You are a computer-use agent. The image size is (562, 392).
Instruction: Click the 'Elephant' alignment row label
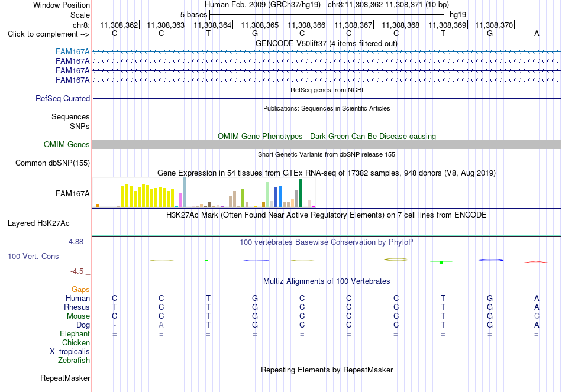[x=75, y=334]
